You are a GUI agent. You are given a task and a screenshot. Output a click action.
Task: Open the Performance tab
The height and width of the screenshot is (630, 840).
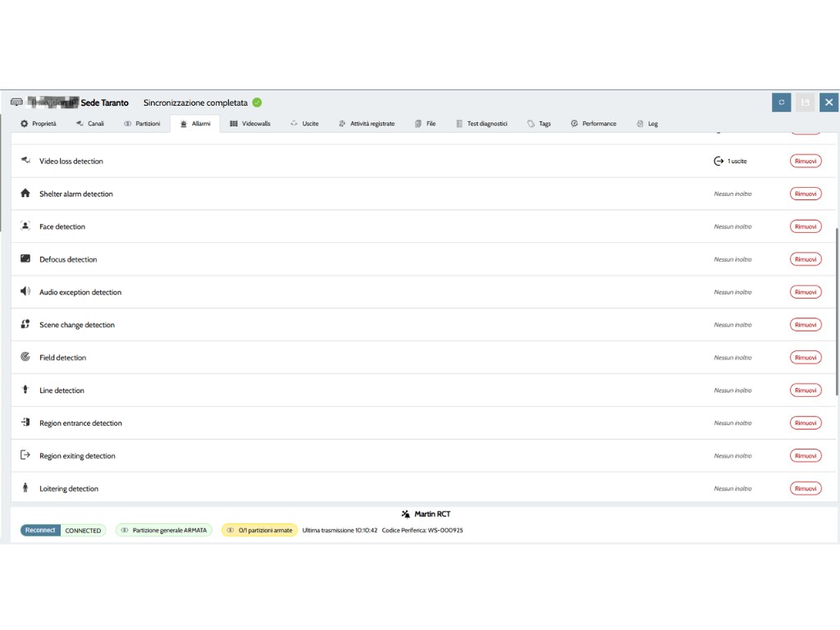point(594,124)
